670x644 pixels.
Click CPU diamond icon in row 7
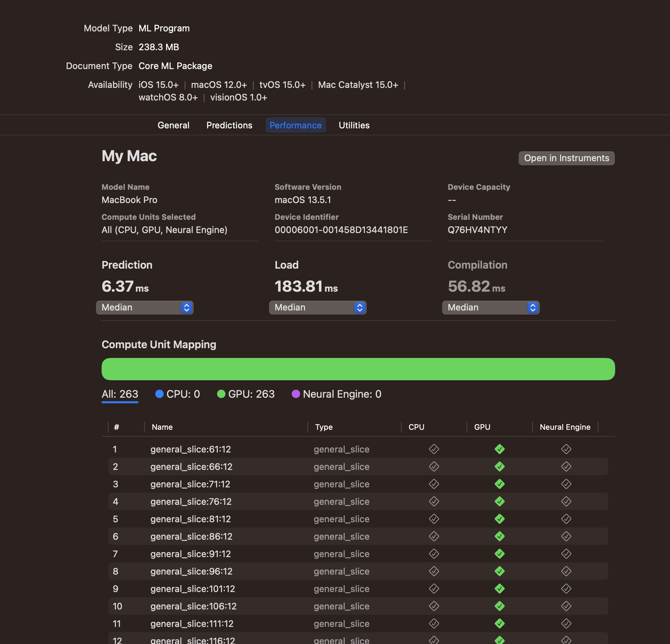tap(434, 554)
